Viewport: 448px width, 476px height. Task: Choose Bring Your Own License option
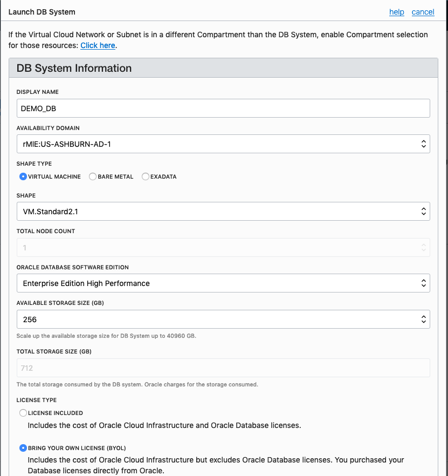point(23,448)
